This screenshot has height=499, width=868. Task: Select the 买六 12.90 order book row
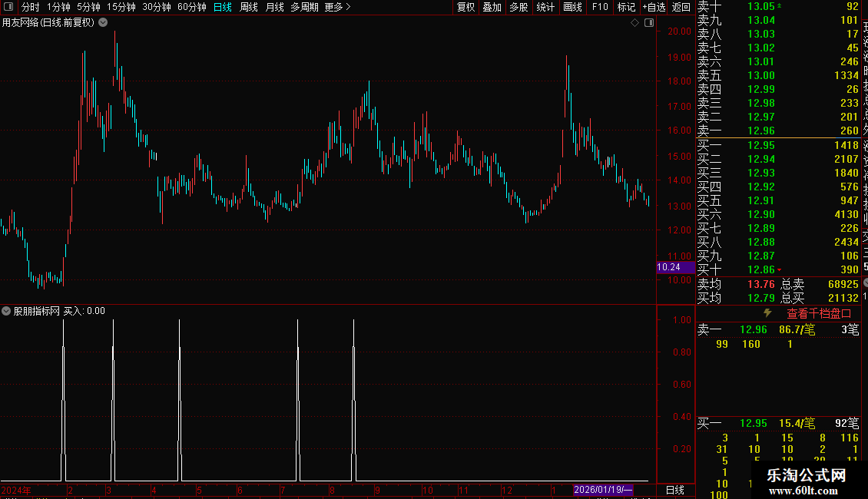pos(778,214)
